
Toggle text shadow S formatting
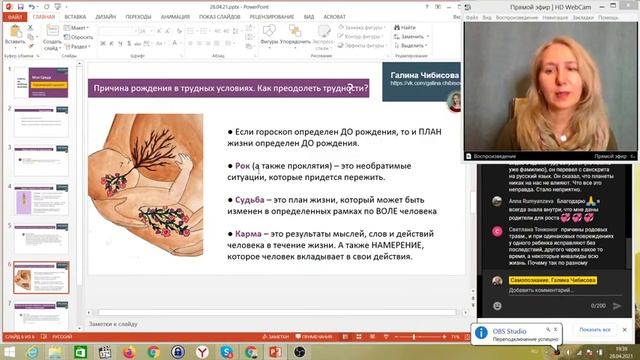pyautogui.click(x=129, y=43)
